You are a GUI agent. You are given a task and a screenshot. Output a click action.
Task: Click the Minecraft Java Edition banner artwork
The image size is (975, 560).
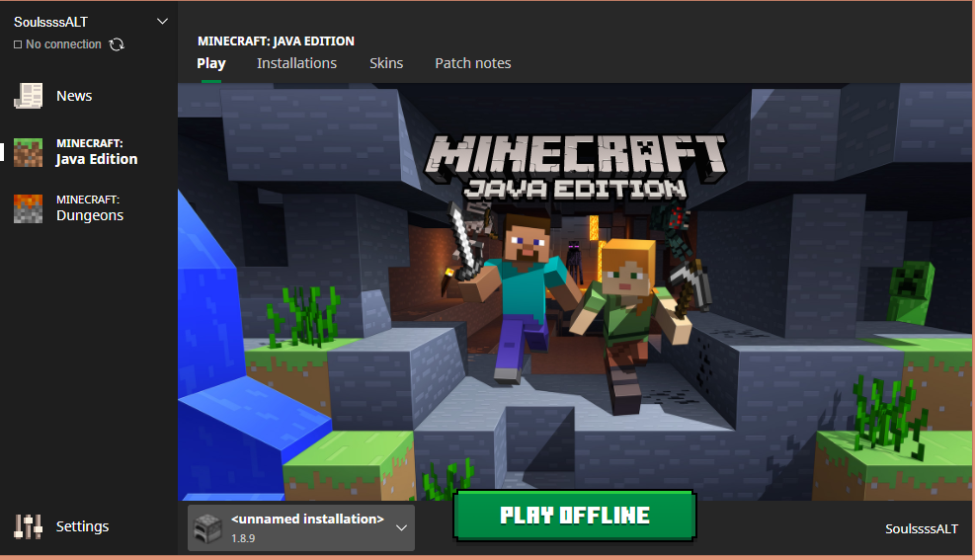(x=575, y=292)
